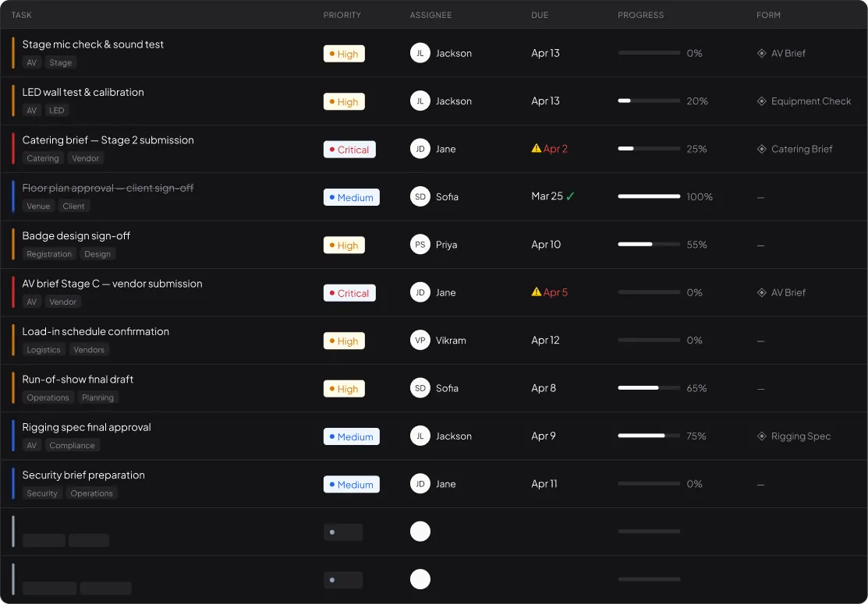Click the 100% progress bar for Floor plan approval
This screenshot has width=868, height=604.
[x=649, y=196]
